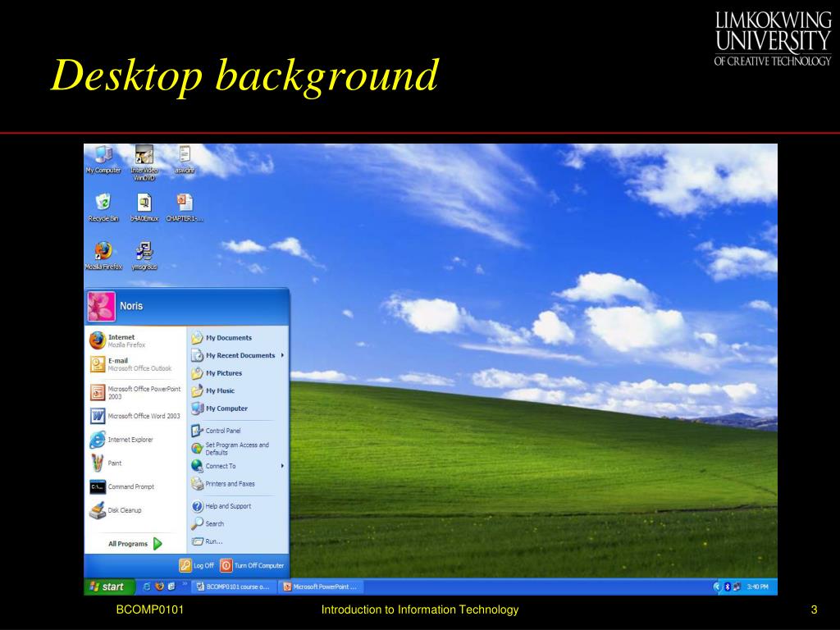Launch Firefox from Quick Launch bar

click(159, 587)
